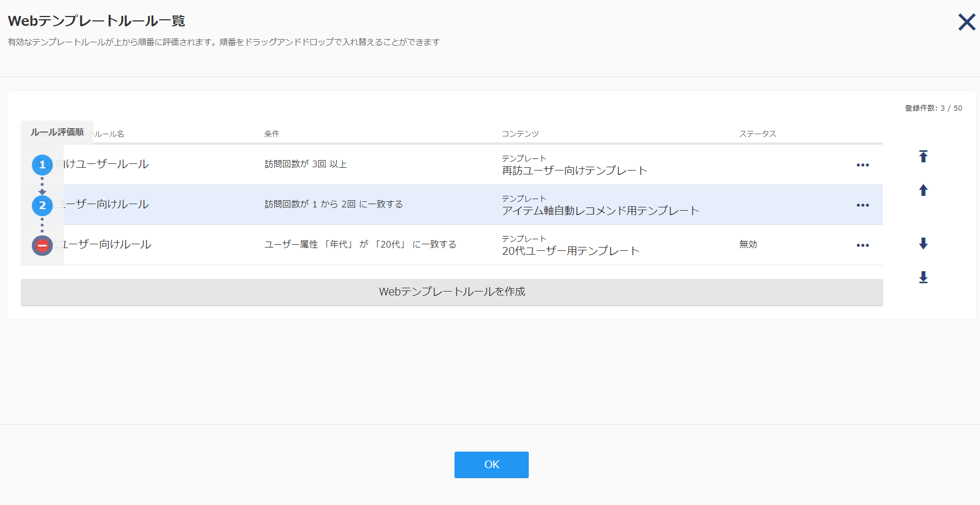Click the red disabled rule badge
This screenshot has width=980, height=505.
tap(42, 245)
